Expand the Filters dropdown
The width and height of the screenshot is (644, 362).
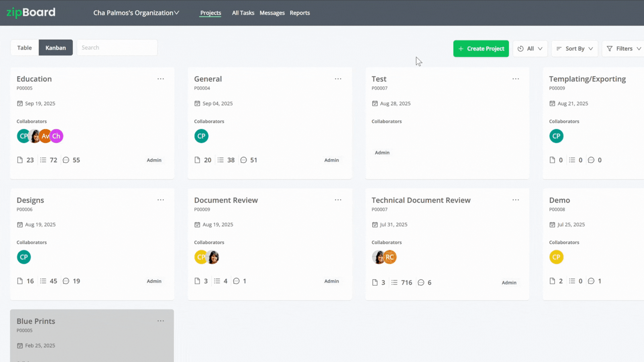pos(624,49)
